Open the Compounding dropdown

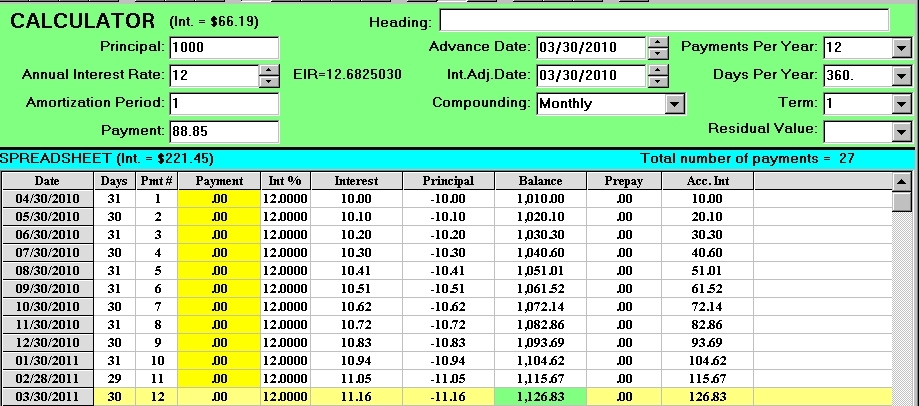(675, 103)
